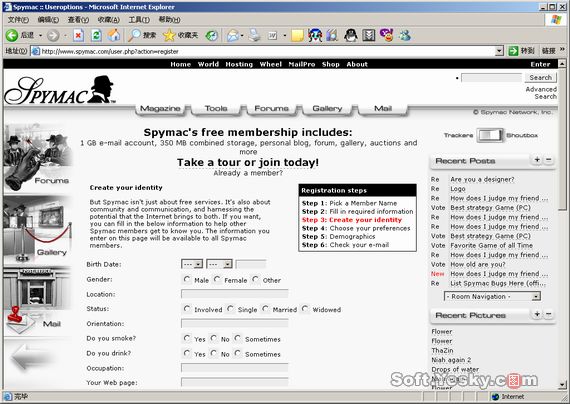The image size is (570, 404).
Task: Click the large grey back arrow graphic
Action: pos(33,357)
